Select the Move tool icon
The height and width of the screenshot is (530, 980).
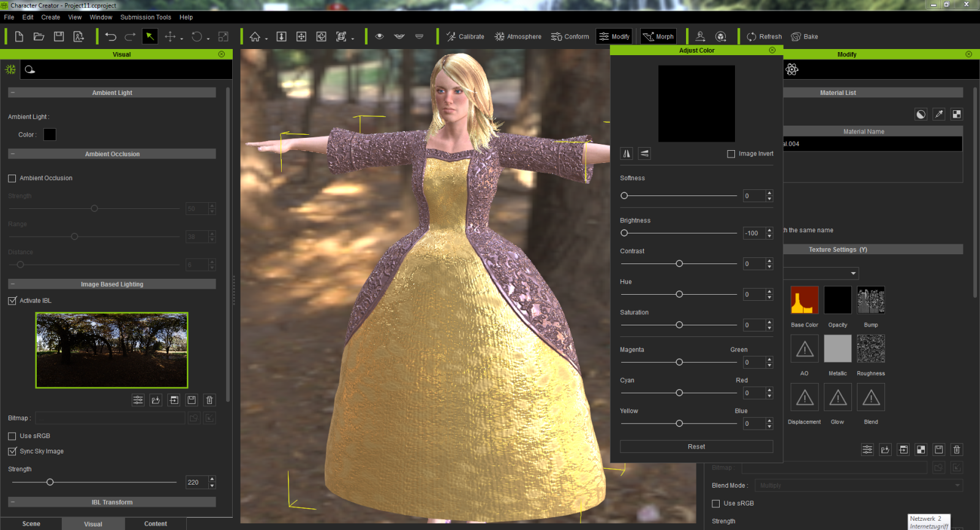point(170,37)
